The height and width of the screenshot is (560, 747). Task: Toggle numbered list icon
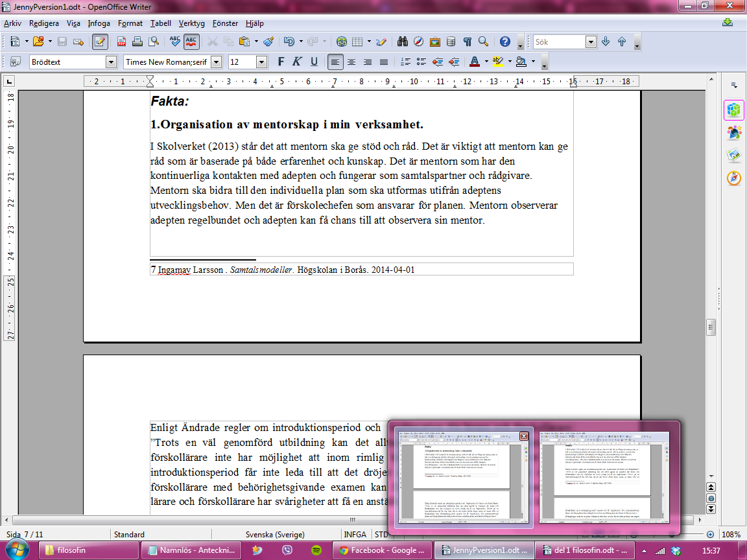pyautogui.click(x=405, y=62)
